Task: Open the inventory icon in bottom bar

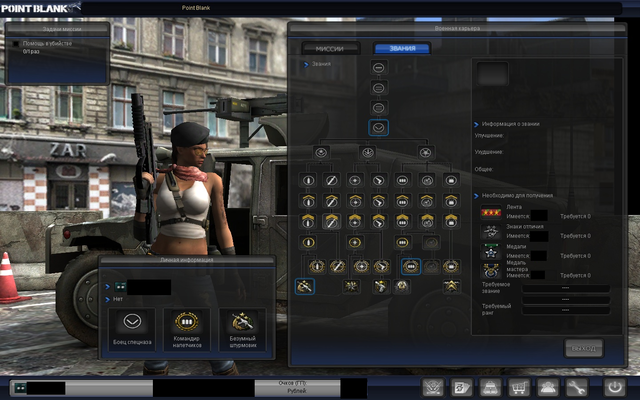Action: point(491,387)
